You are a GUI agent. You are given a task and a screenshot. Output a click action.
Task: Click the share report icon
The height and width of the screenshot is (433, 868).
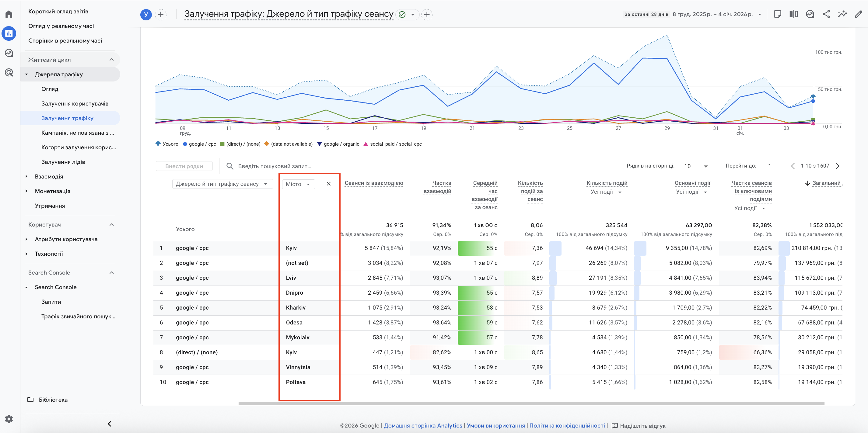pyautogui.click(x=826, y=14)
